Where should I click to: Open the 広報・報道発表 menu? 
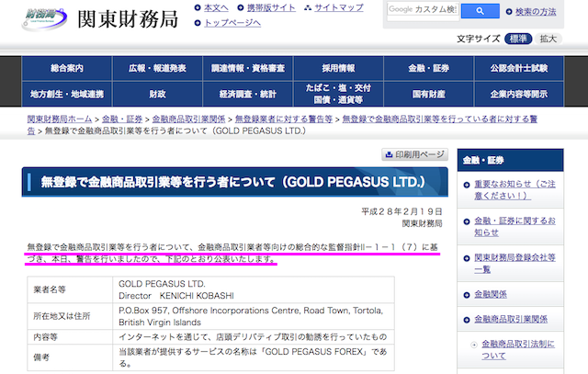pos(157,68)
